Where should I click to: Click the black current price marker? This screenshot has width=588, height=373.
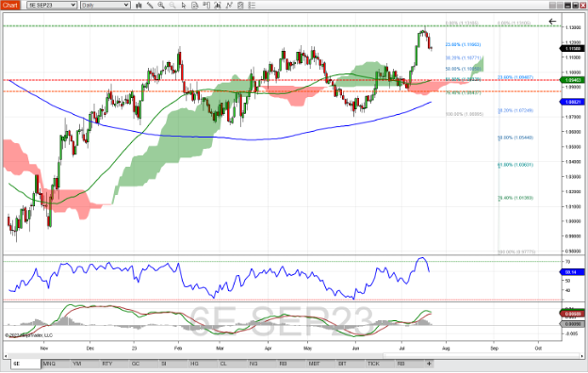pos(573,49)
